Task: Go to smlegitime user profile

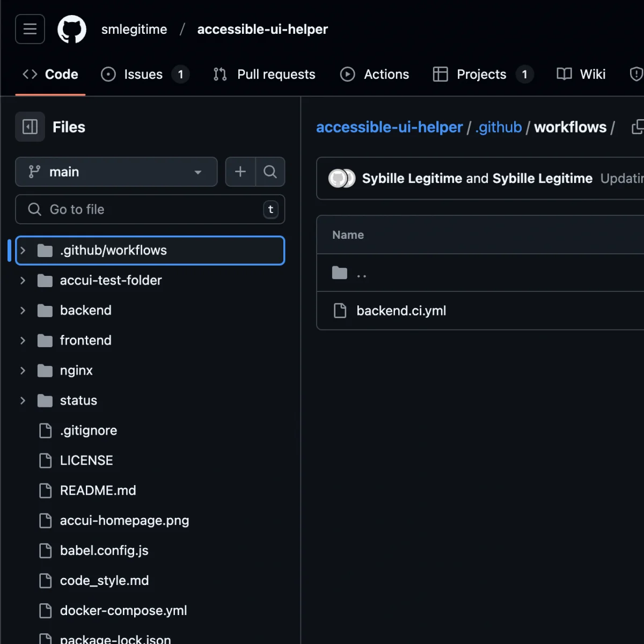Action: (x=134, y=29)
